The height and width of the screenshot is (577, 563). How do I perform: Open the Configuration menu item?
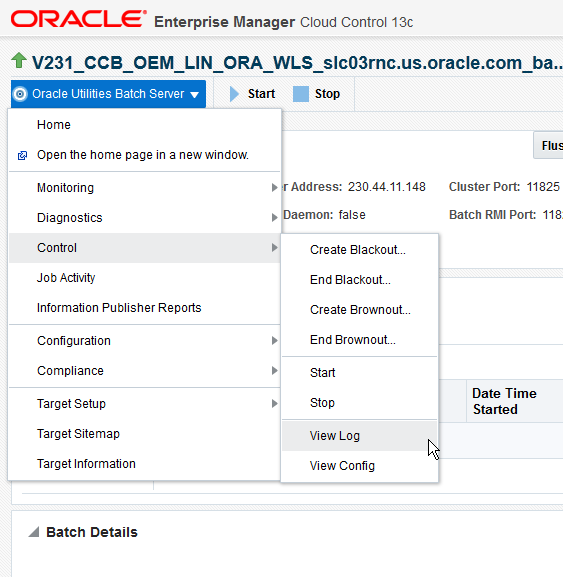[x=145, y=341]
